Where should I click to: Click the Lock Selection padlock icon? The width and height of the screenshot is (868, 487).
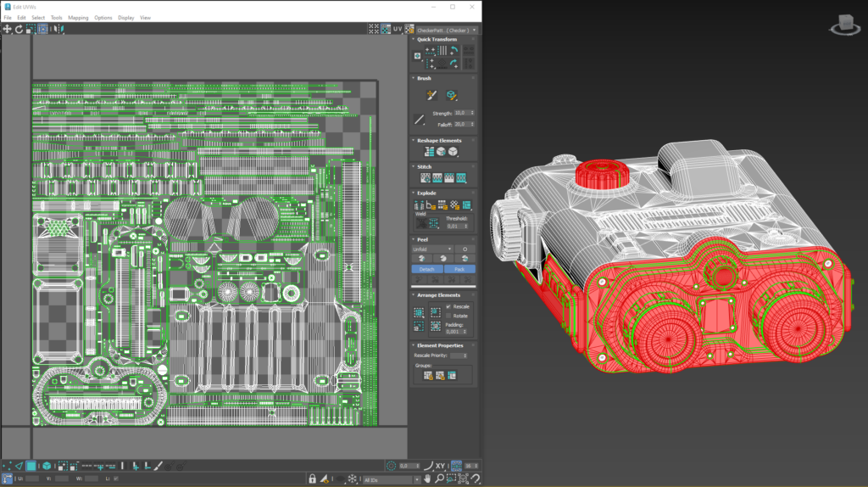pos(313,479)
